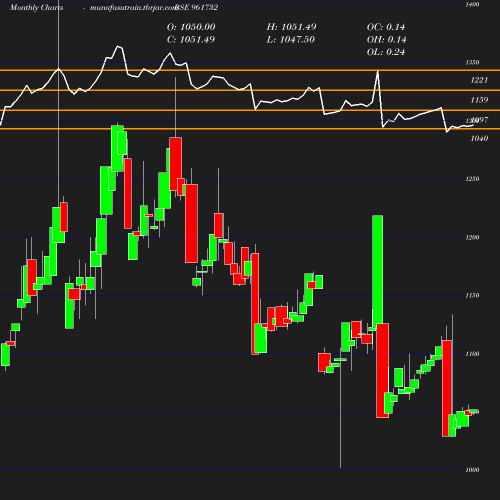Viewport: 500px width, 500px height.
Task: Click the 'Monthly Charts' title text
Action: coord(36,7)
